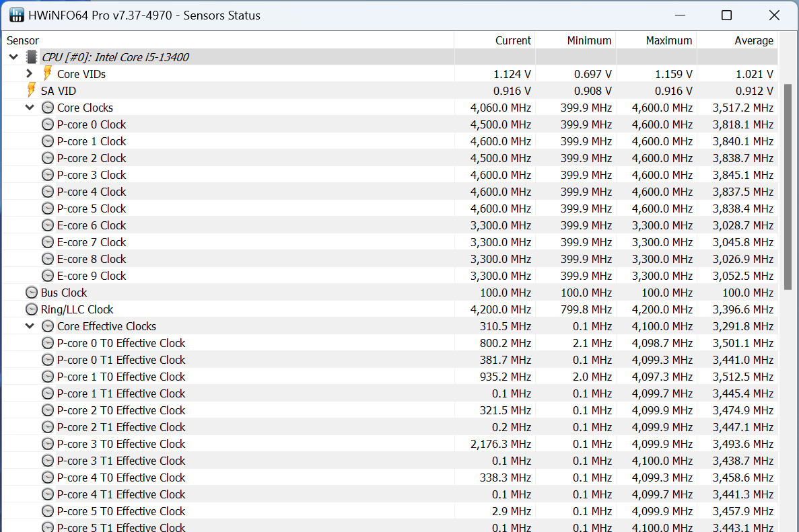Maximize the HWiNFO64 Sensors Status window

pos(727,15)
